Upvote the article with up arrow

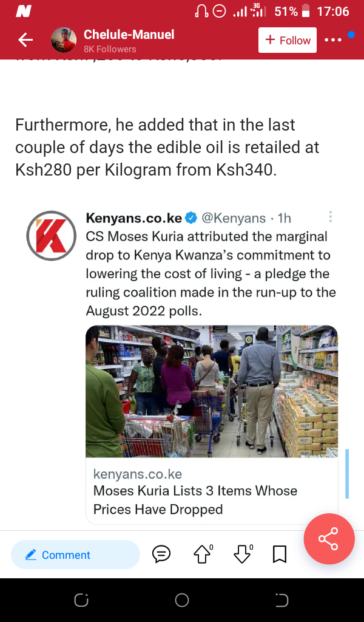tap(203, 554)
